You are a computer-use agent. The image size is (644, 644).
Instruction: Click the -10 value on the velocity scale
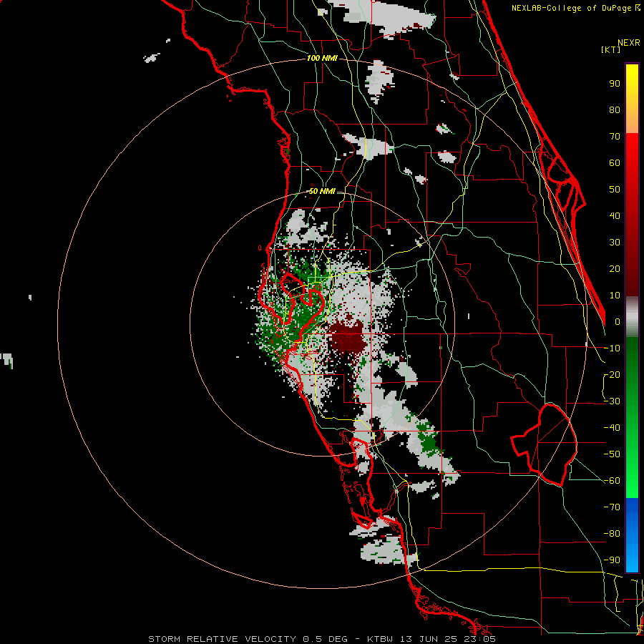pos(613,348)
